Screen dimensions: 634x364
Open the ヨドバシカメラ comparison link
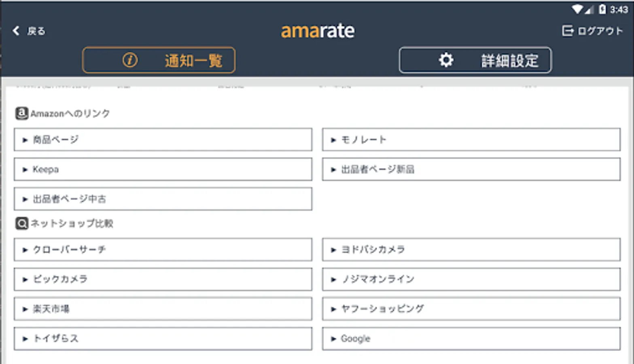click(471, 250)
